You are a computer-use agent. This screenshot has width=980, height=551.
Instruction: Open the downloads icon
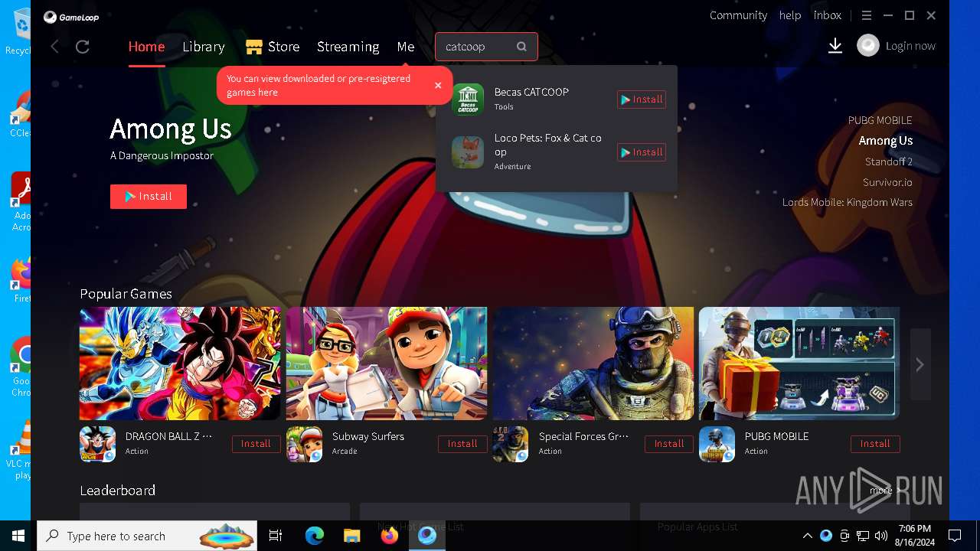tap(835, 47)
